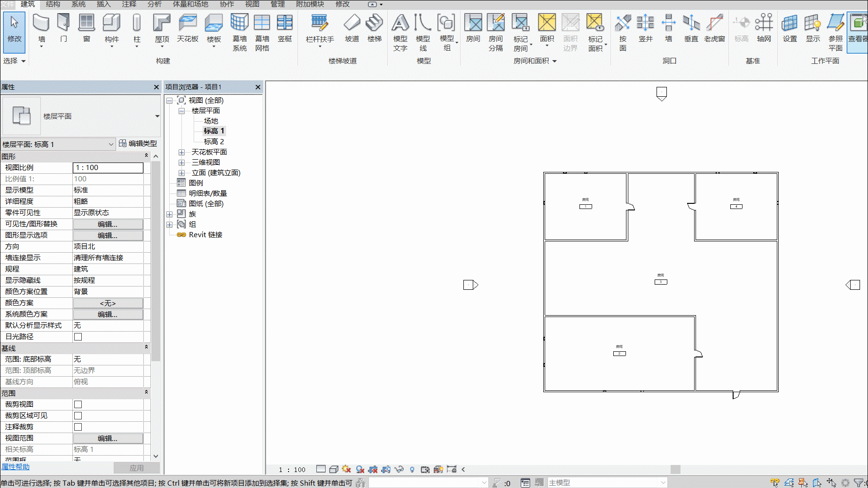Check the 注释裁剪 checkbox
This screenshot has width=868, height=488.
pos(78,427)
